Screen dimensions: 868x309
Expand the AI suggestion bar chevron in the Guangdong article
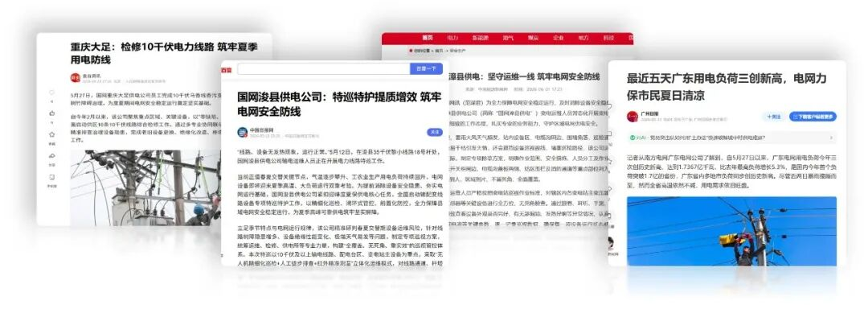(831, 138)
